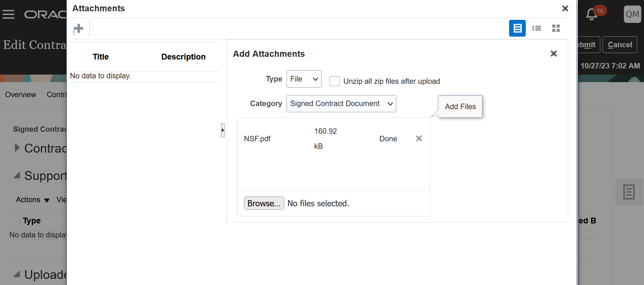Open notifications bell with 16 alerts
This screenshot has height=285, width=644.
tap(592, 14)
